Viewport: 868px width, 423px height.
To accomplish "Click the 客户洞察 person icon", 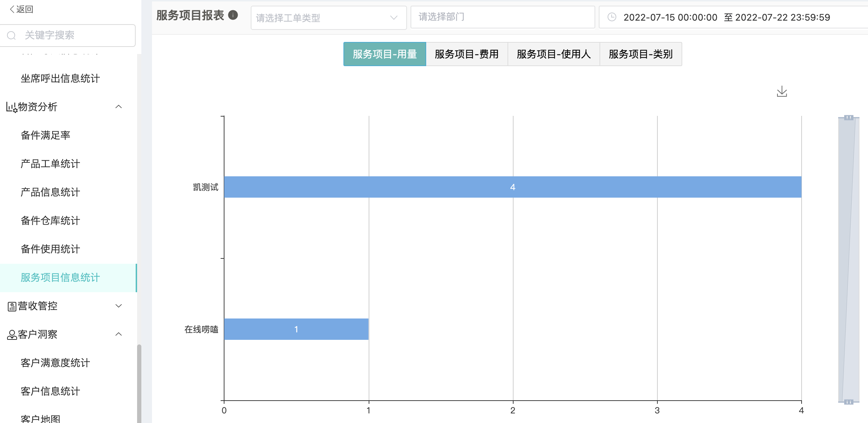I will (12, 334).
